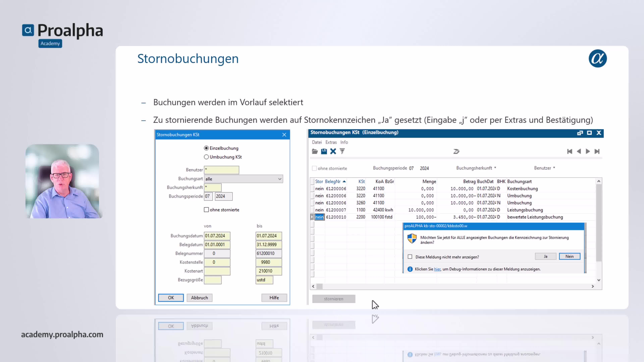Sort by the BelegNr column header
The width and height of the screenshot is (644, 362).
(x=333, y=182)
